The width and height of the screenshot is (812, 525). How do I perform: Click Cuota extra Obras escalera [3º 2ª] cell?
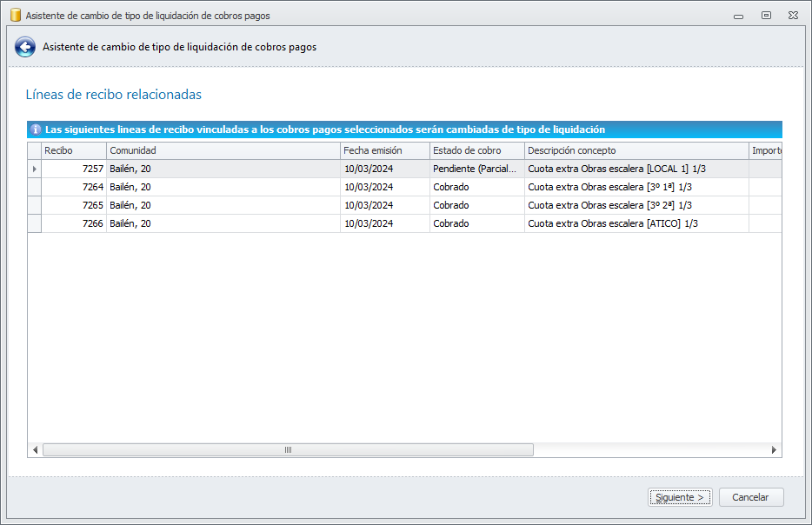(x=636, y=205)
